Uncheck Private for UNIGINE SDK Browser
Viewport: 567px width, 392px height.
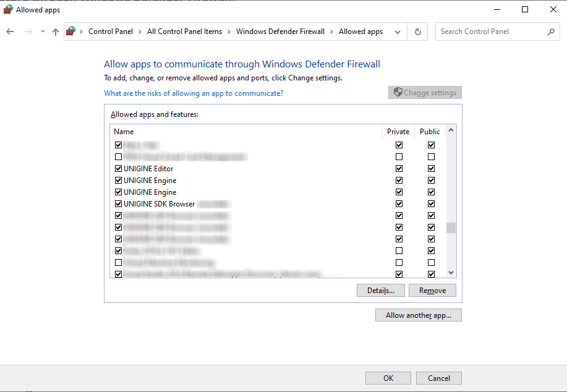[x=399, y=204]
